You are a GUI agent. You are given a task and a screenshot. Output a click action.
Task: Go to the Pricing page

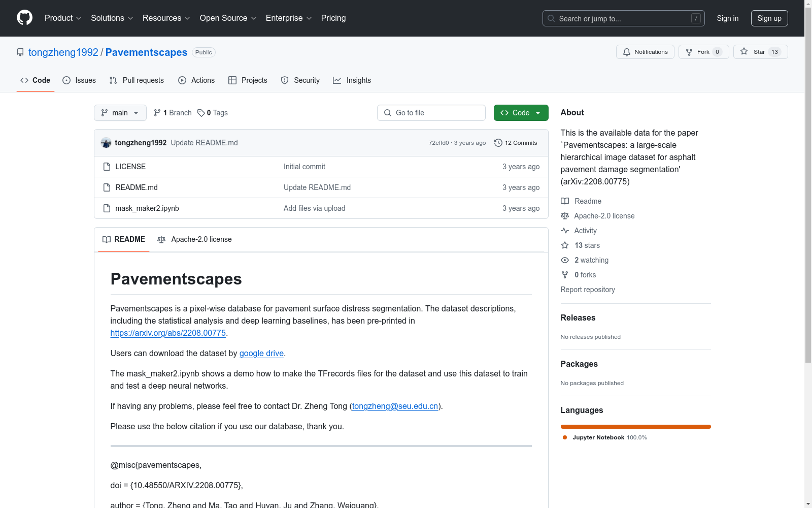click(x=333, y=18)
